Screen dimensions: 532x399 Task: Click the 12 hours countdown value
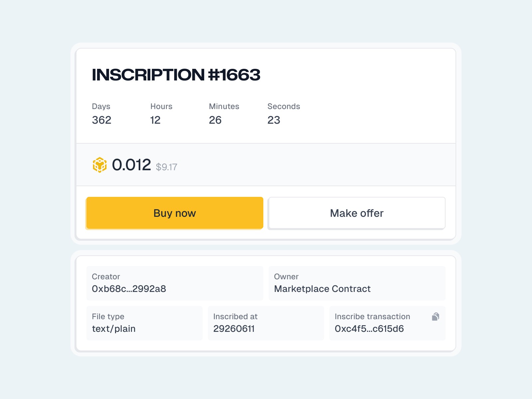click(x=155, y=120)
